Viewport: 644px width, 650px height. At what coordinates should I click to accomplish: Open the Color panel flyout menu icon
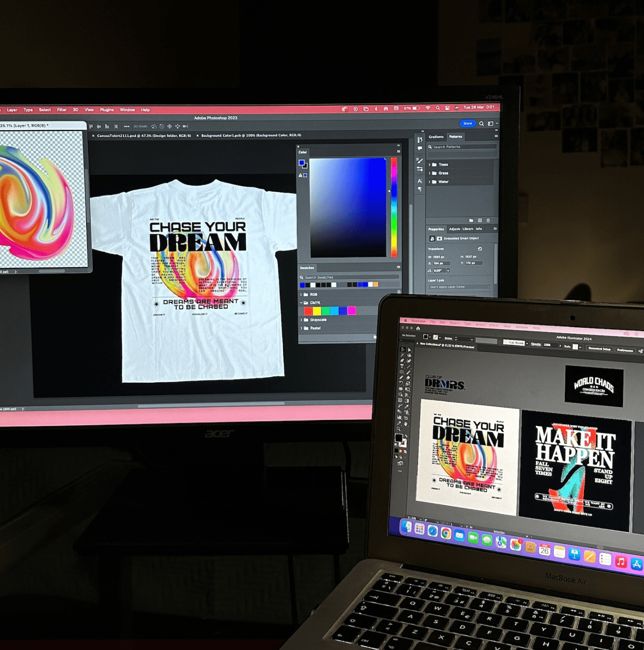coord(398,152)
